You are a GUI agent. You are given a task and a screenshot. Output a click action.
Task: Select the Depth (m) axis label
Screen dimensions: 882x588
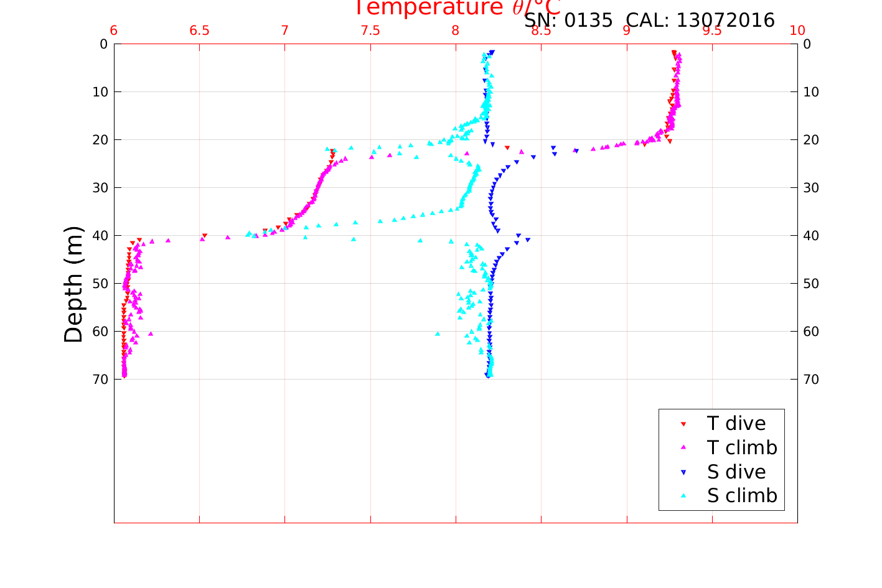tap(73, 284)
